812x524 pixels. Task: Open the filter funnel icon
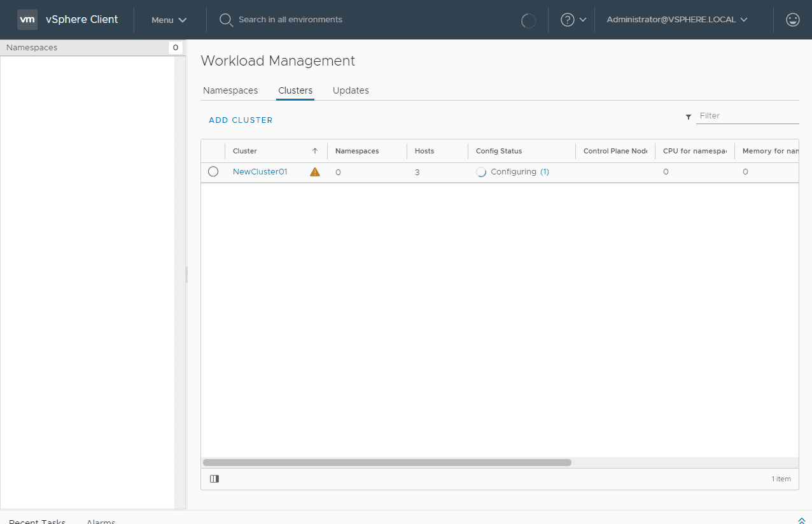pos(688,117)
